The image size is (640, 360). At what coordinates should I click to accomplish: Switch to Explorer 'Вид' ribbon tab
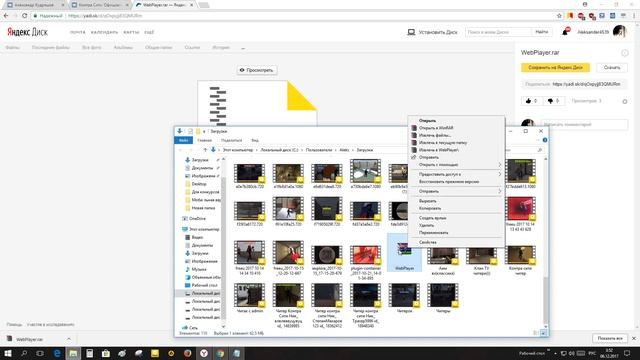click(x=255, y=140)
